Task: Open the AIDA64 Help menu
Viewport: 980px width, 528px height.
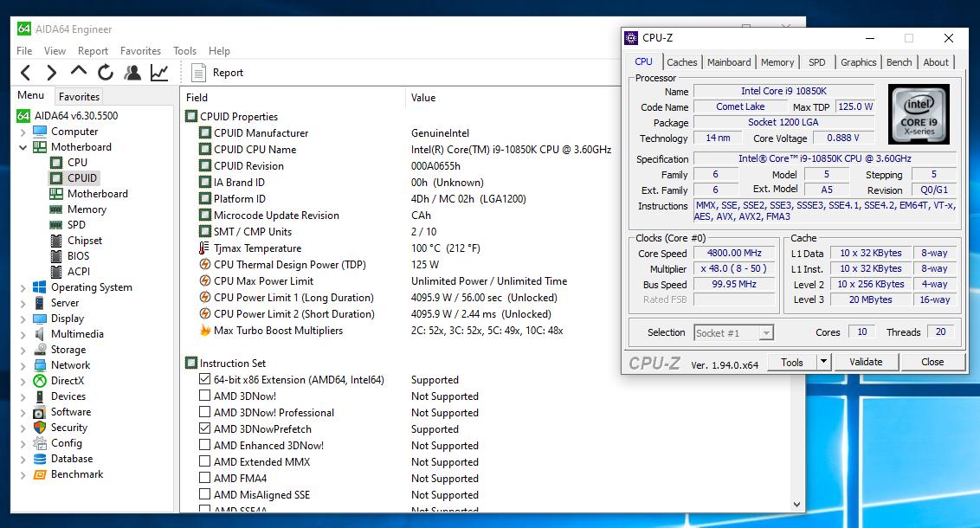Action: (219, 50)
